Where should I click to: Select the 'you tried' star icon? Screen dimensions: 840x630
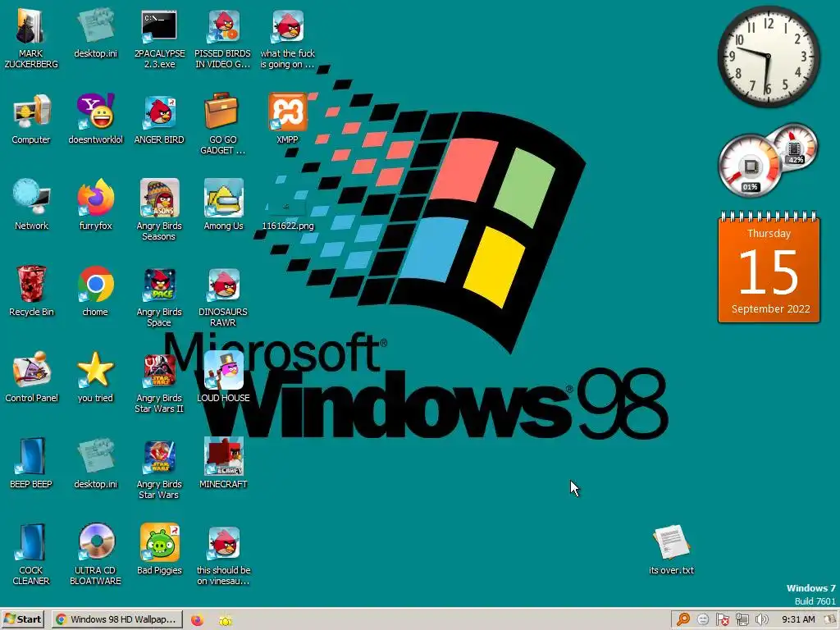tap(95, 370)
